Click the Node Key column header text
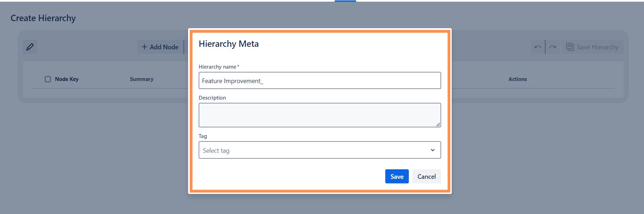Screen dimensions: 644x214 (67, 79)
